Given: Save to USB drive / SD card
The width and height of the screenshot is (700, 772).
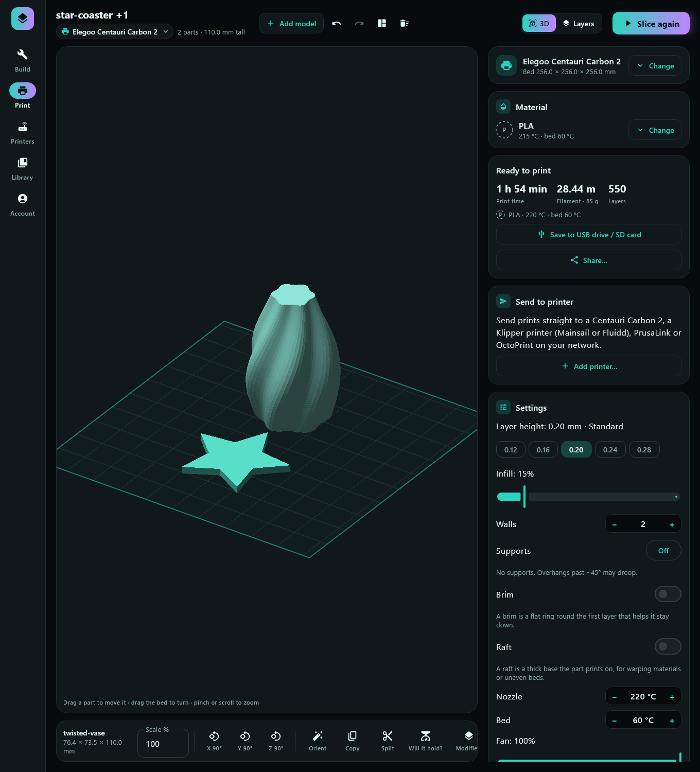Looking at the screenshot, I should click(589, 234).
